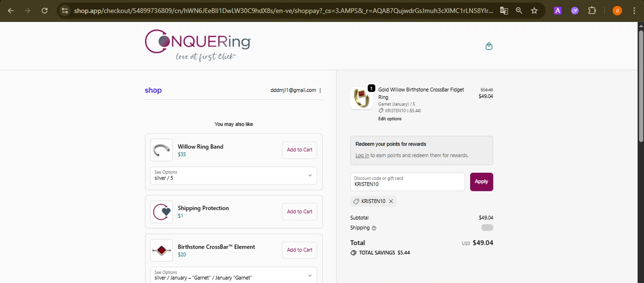This screenshot has height=283, width=644.
Task: Bookmark this page with the star
Action: tap(534, 11)
